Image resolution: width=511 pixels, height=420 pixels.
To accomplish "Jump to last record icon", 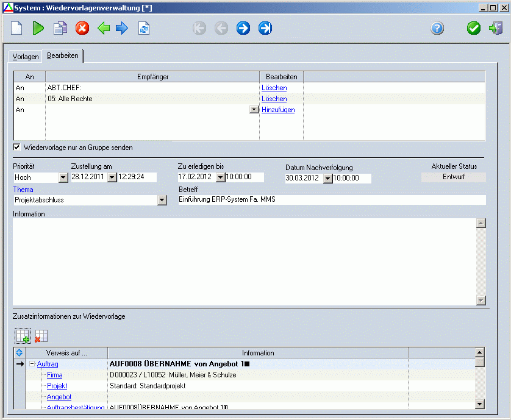I will point(265,28).
